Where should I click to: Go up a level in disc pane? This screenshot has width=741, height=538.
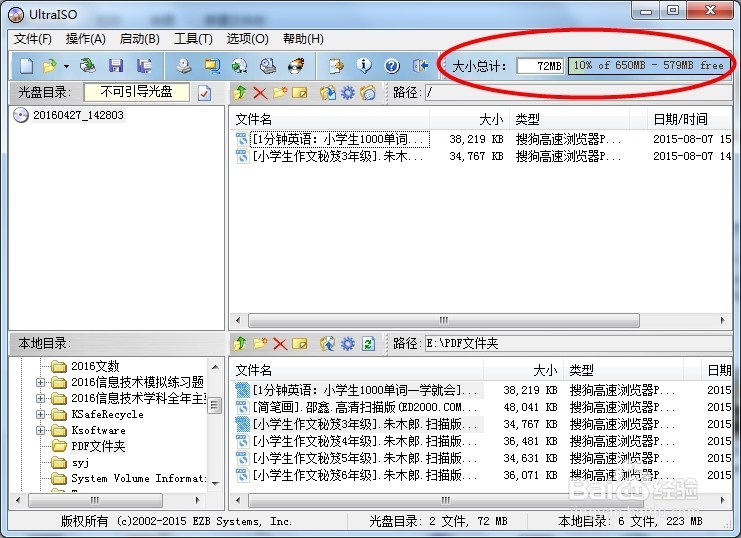pyautogui.click(x=240, y=93)
